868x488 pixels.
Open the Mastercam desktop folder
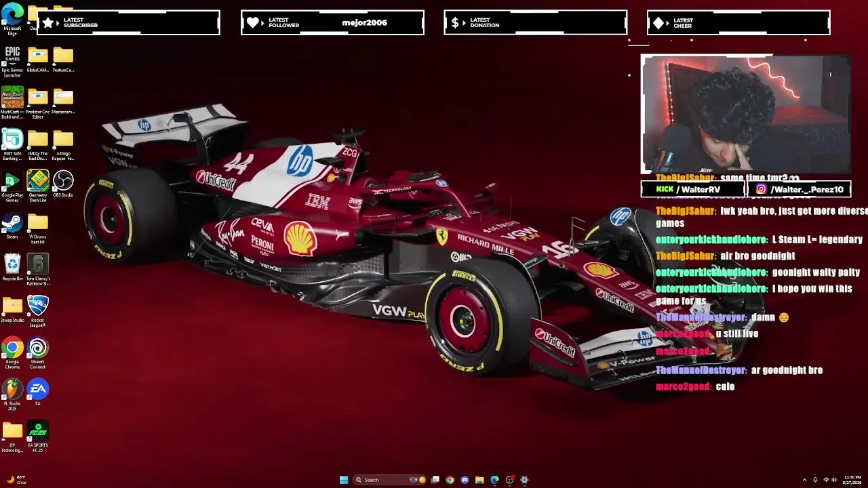(63, 102)
